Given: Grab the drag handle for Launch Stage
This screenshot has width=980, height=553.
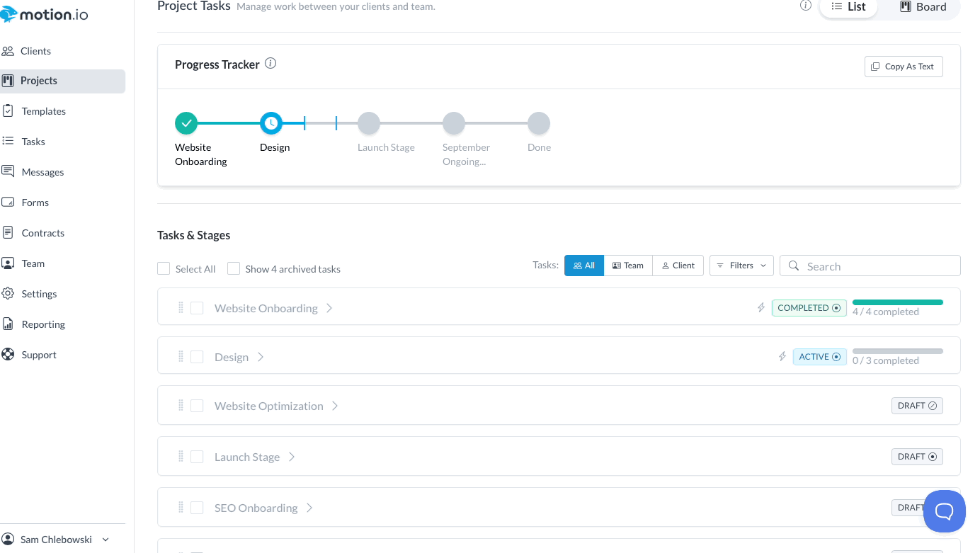Looking at the screenshot, I should 181,457.
